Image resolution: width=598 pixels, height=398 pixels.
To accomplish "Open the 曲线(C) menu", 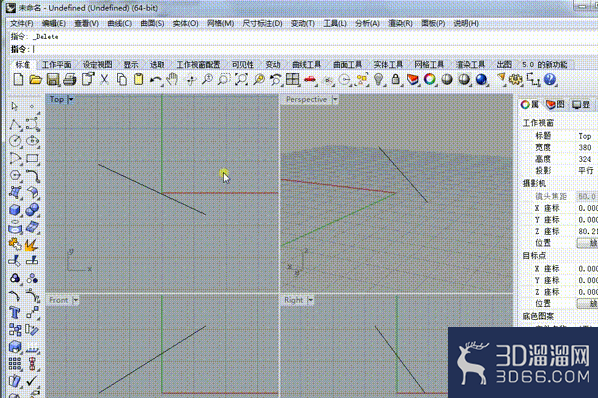I will click(119, 23).
